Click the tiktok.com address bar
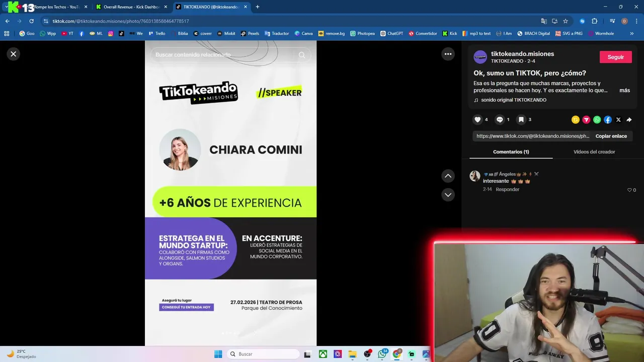Viewport: 644px width, 362px height. [x=292, y=21]
